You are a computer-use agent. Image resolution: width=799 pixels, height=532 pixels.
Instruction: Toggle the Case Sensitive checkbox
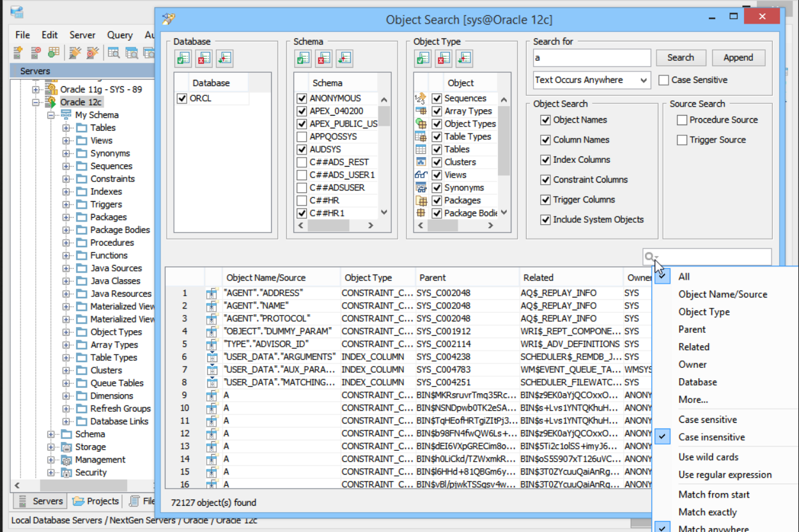click(x=663, y=80)
